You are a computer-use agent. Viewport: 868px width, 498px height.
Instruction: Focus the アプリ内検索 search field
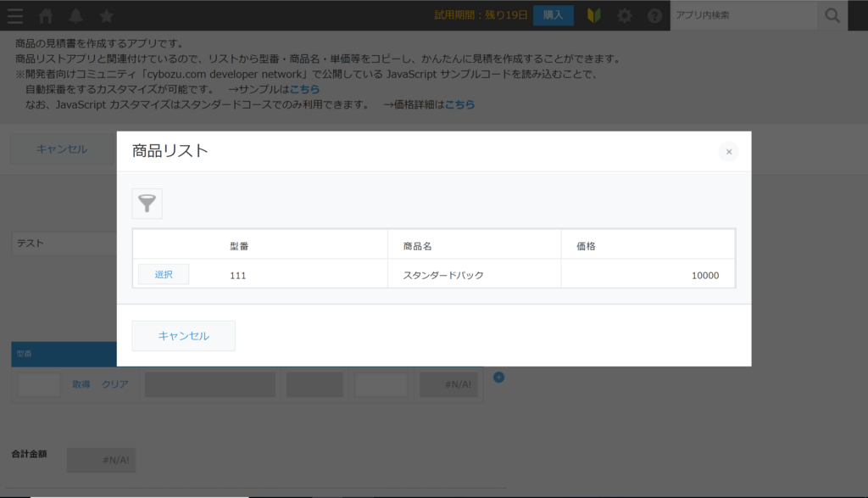click(x=743, y=15)
